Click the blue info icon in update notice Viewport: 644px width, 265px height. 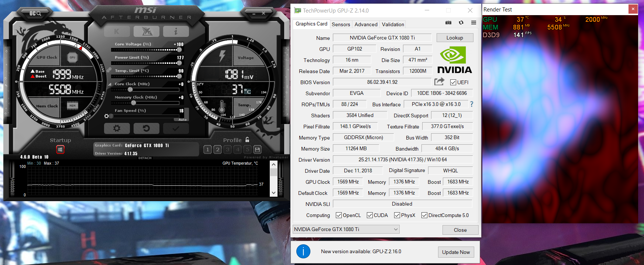[x=303, y=251]
